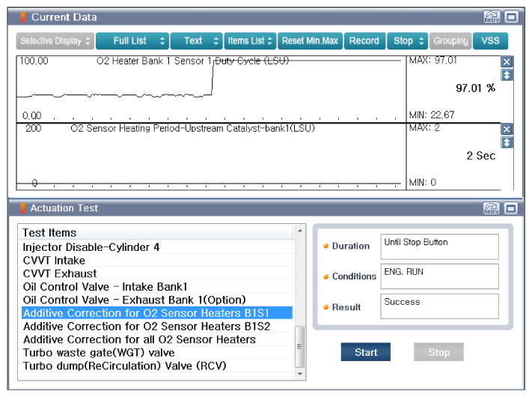This screenshot has width=532, height=397.
Task: Remove the O2 Heater Duty Cycle graph
Action: pos(507,62)
